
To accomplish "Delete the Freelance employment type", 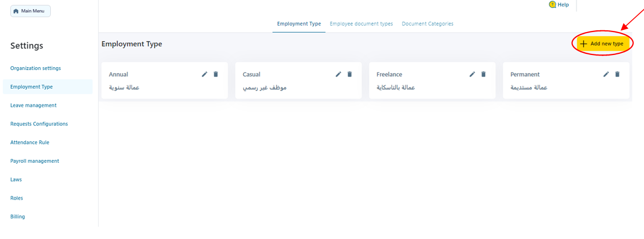I will (484, 74).
